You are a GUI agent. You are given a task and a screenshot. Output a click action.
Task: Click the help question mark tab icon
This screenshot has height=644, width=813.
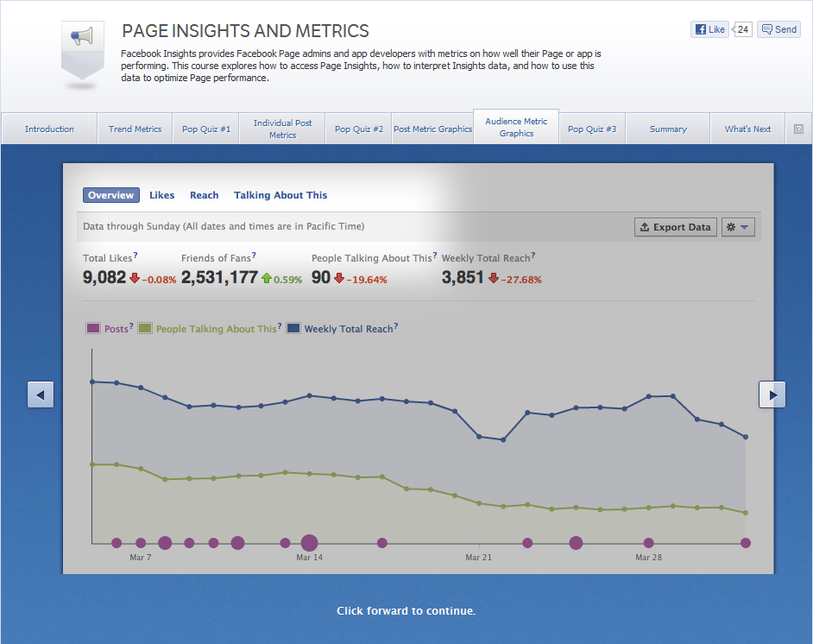click(x=798, y=129)
